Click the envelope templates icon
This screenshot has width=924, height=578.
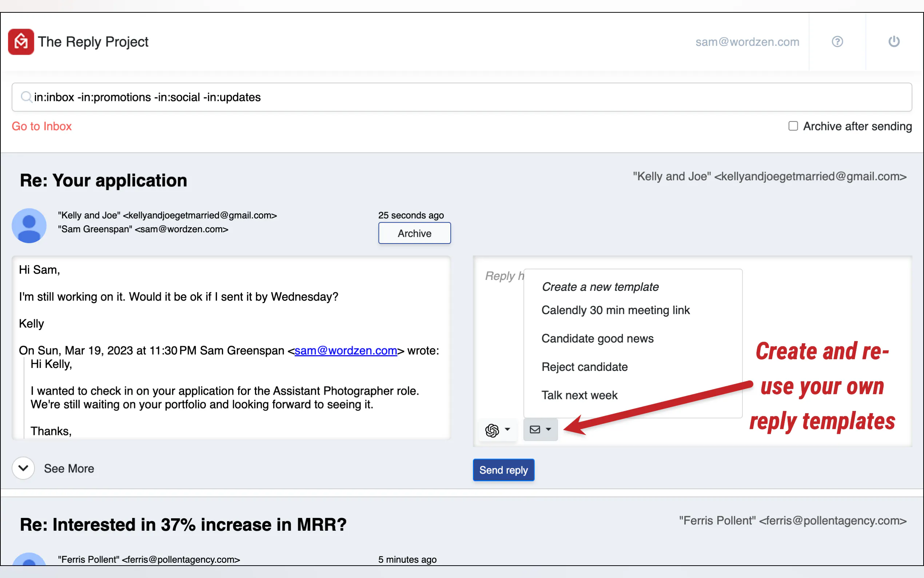coord(535,429)
